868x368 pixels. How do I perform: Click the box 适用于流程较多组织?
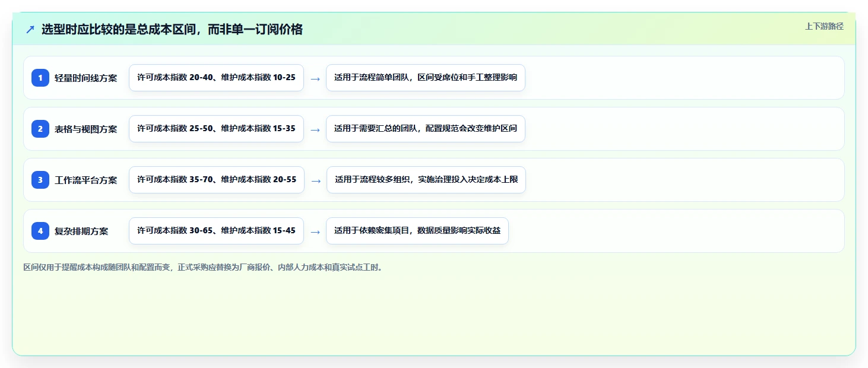point(426,180)
